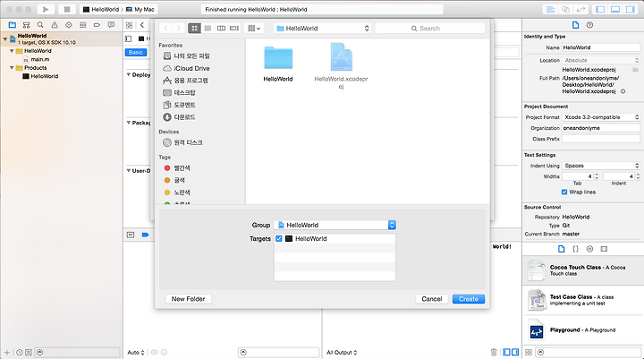
Task: Select Cover Flow view in save dialog
Action: [234, 28]
